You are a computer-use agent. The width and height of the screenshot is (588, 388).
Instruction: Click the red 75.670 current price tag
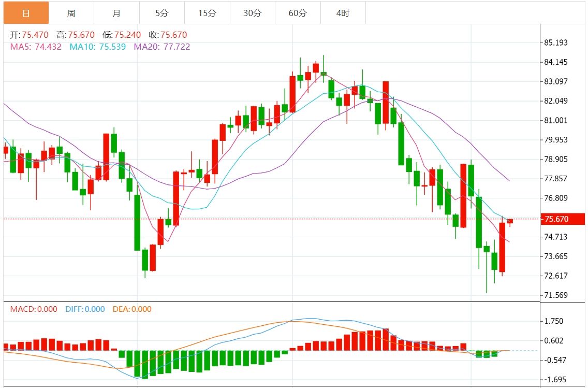562,219
